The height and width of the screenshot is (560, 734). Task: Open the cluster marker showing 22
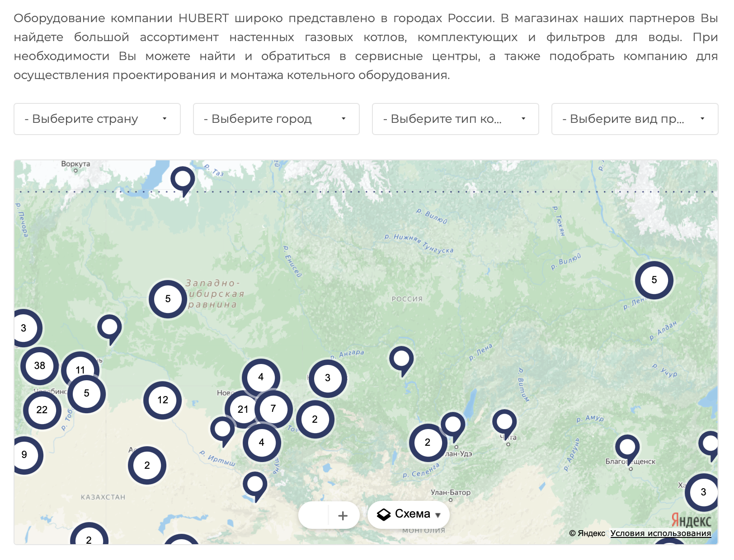[x=42, y=410]
